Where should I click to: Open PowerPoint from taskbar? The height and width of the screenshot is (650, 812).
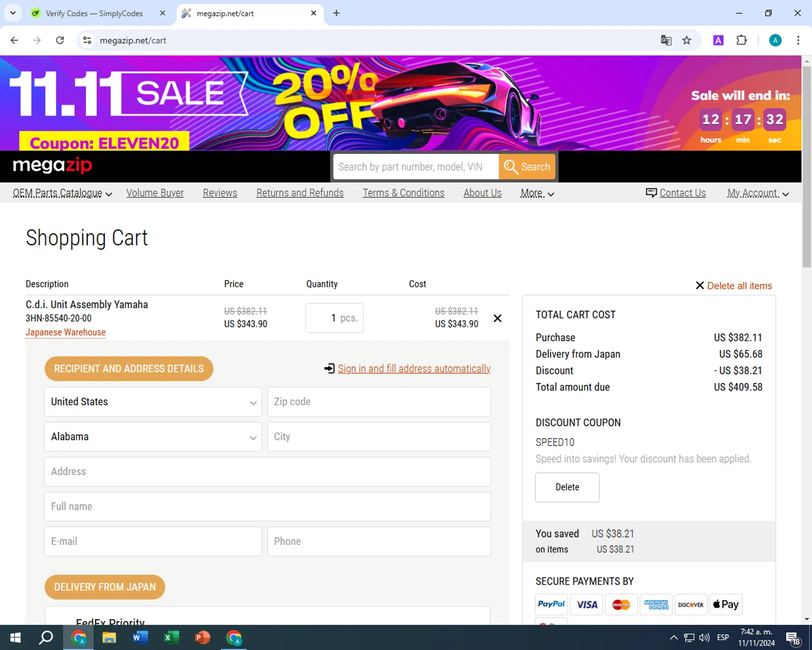(x=202, y=638)
